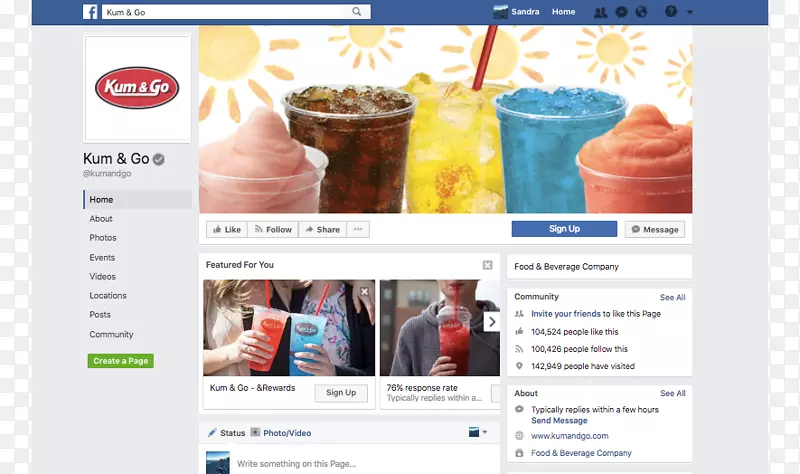Click the 100,426 people follow this text
This screenshot has width=800, height=474.
(x=579, y=349)
